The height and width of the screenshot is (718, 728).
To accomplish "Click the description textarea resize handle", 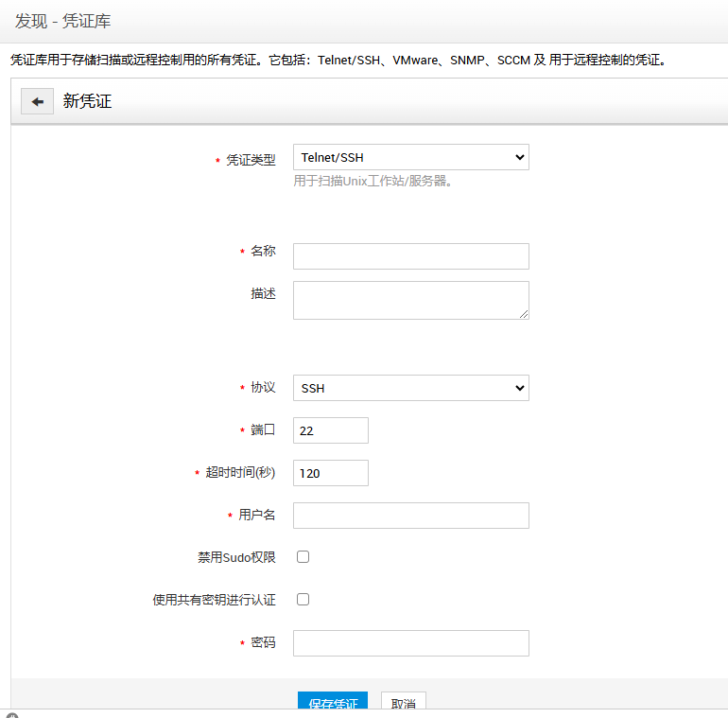I will click(x=523, y=313).
